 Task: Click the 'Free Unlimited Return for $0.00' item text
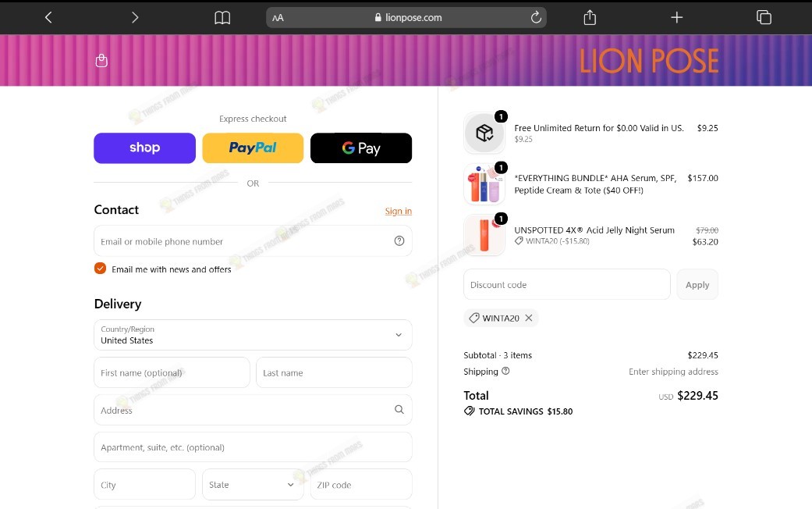(x=598, y=128)
